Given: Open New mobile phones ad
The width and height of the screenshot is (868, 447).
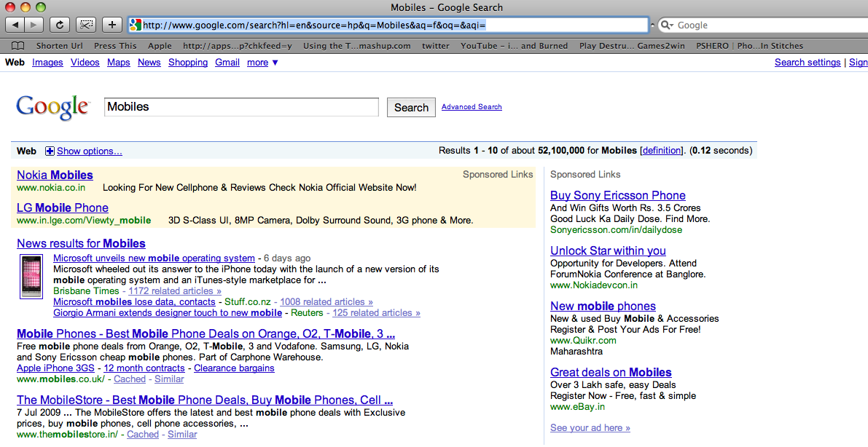Looking at the screenshot, I should tap(603, 306).
